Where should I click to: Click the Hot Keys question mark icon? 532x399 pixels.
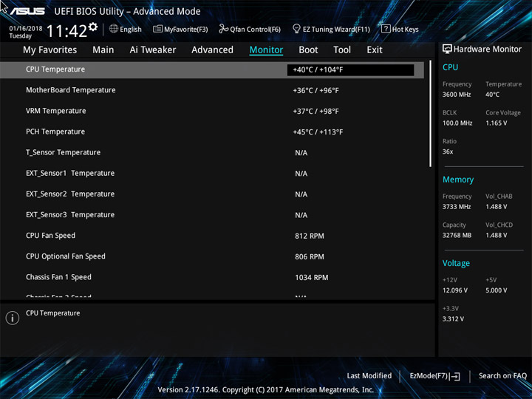386,29
